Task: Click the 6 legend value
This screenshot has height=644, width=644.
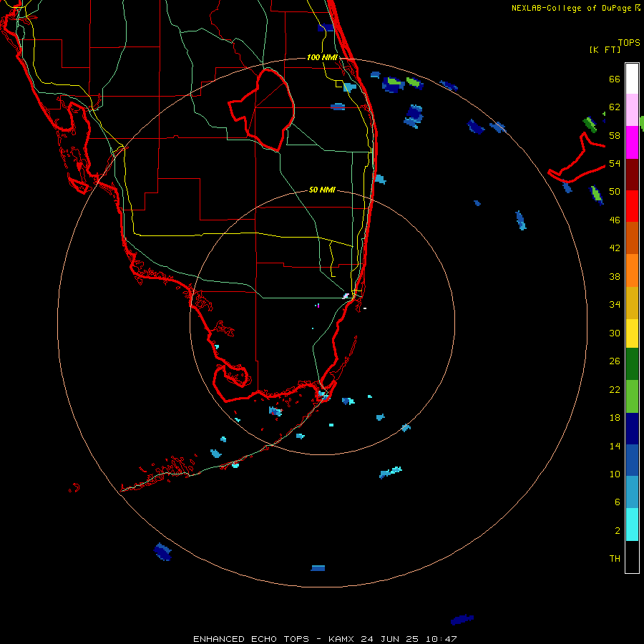Action: pyautogui.click(x=618, y=502)
